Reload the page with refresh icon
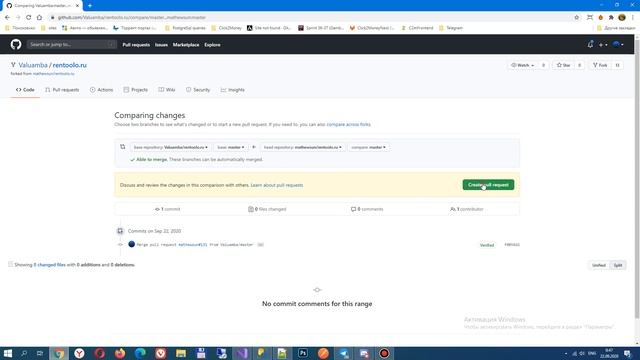The image size is (640, 360). click(x=28, y=18)
